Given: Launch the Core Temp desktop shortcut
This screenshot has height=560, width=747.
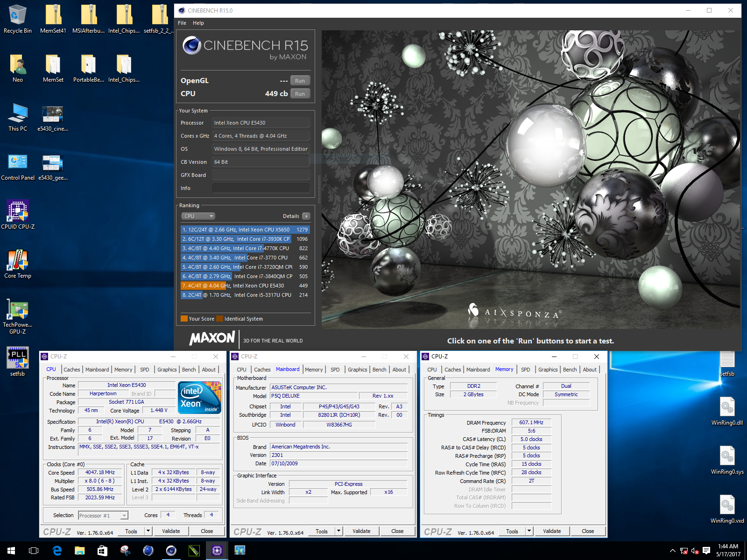Looking at the screenshot, I should tap(18, 264).
